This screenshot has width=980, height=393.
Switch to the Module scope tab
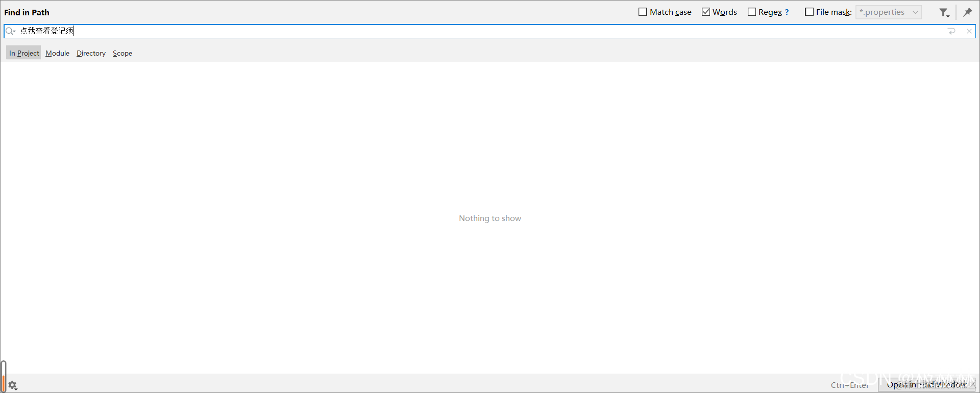coord(57,53)
